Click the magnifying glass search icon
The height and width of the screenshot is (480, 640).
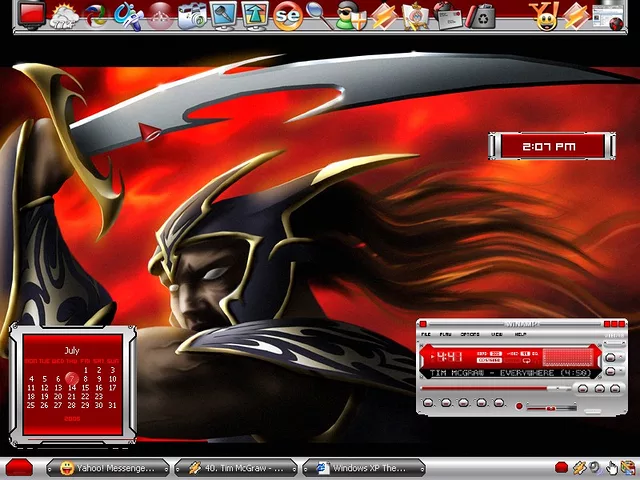click(x=318, y=15)
